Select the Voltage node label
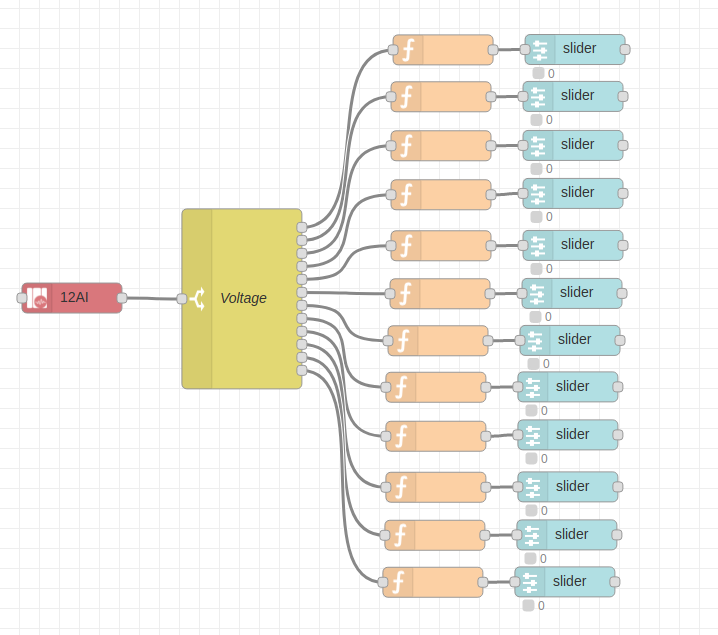The image size is (718, 635). pos(243,298)
